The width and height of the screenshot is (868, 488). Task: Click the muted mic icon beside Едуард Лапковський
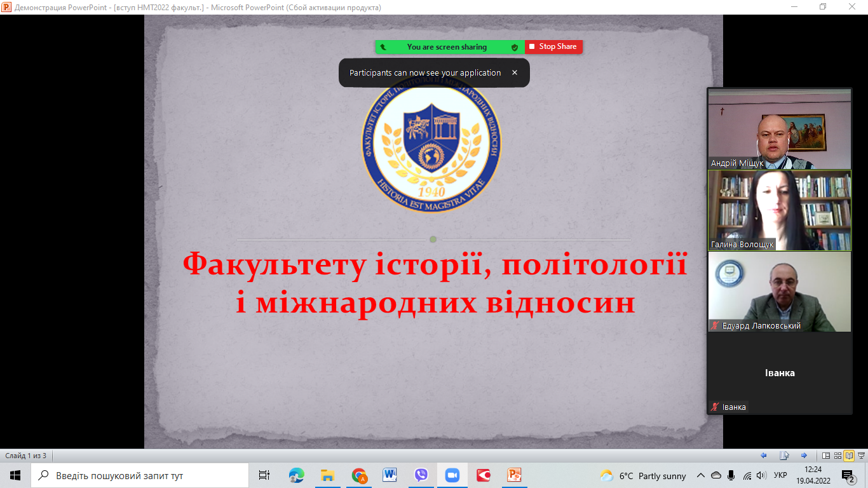(x=715, y=326)
